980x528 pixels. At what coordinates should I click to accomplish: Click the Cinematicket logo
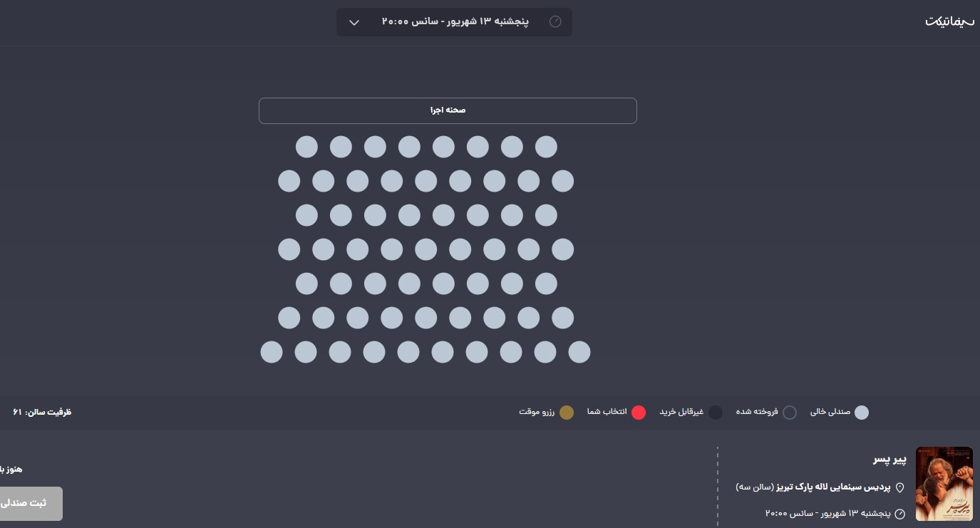point(949,21)
